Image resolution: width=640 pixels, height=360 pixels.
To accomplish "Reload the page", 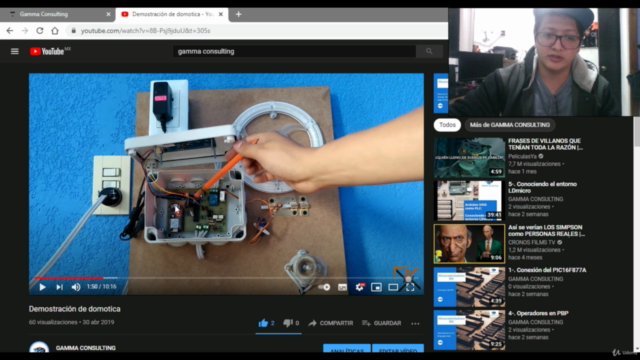I will point(40,31).
